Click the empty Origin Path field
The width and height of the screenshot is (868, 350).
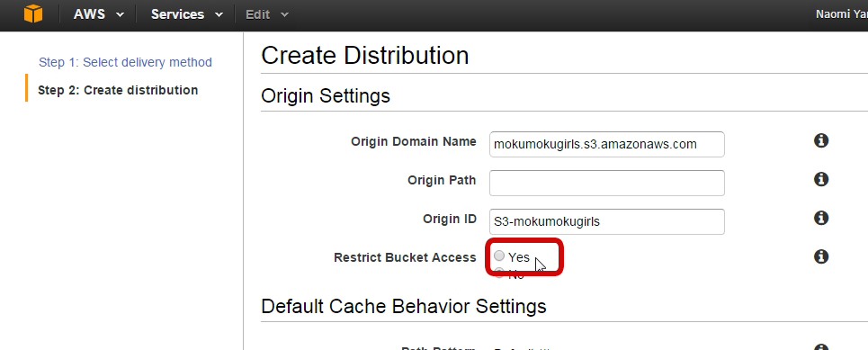[x=607, y=183]
